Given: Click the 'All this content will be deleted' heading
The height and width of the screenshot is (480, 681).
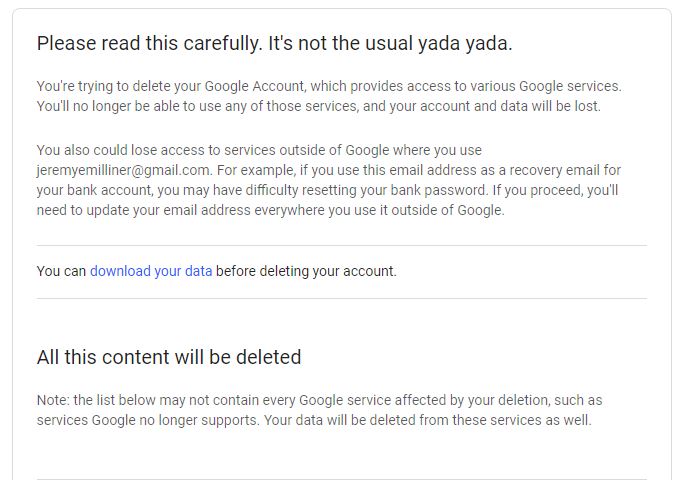Looking at the screenshot, I should click(169, 357).
